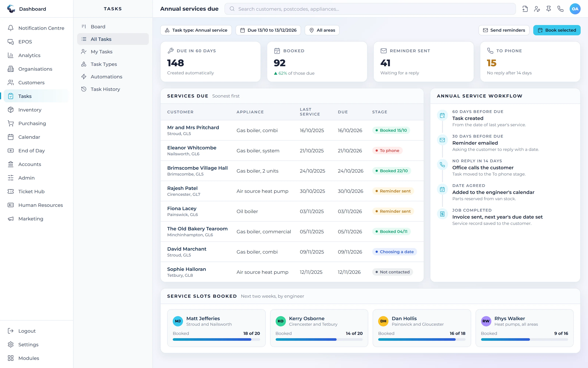Click the Book selected button

point(557,30)
